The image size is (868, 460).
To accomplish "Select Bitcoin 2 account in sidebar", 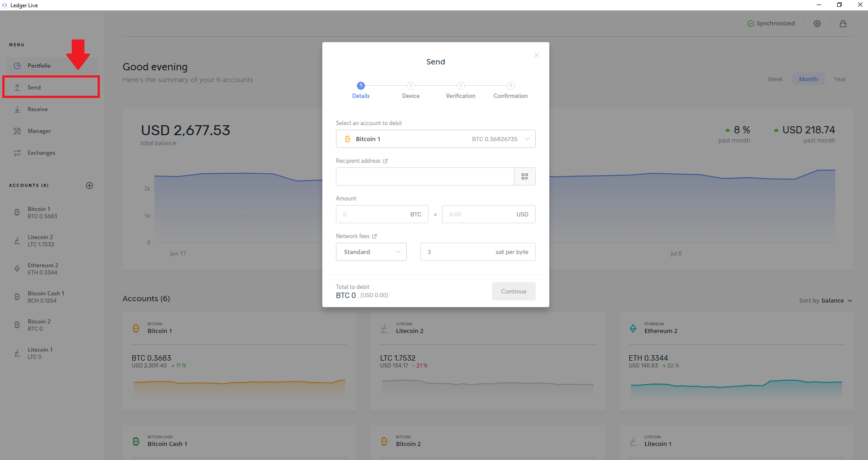I will 52,325.
